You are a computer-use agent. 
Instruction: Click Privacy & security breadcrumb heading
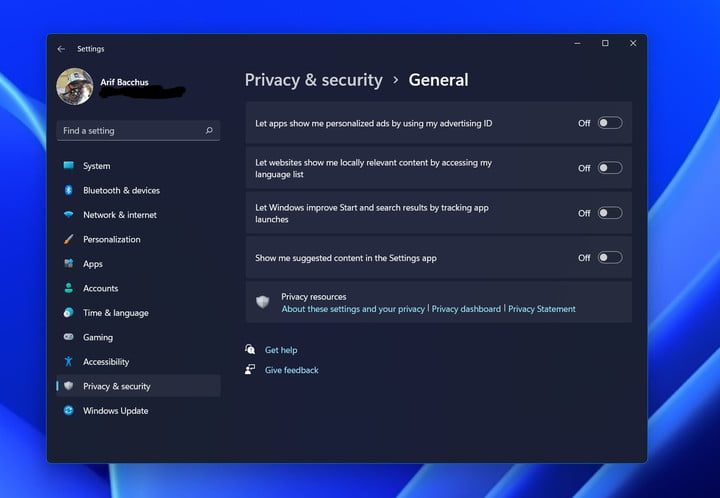point(314,80)
